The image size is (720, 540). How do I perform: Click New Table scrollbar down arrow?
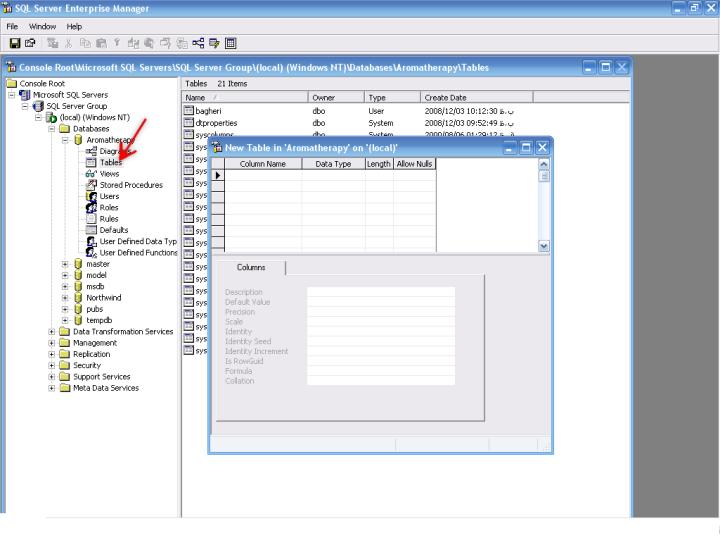pos(544,246)
